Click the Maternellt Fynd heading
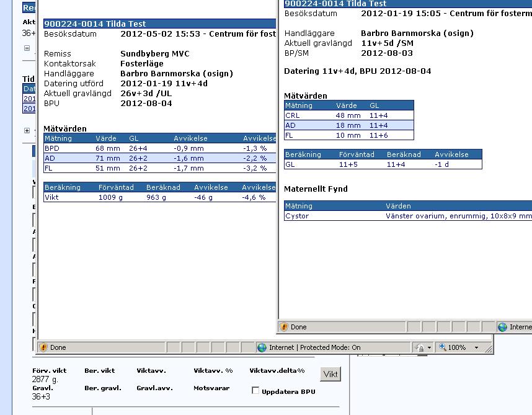532x415 pixels. (316, 189)
